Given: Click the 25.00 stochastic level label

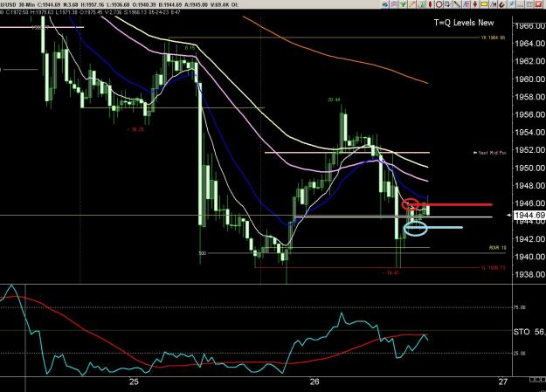Looking at the screenshot, I should pos(520,354).
